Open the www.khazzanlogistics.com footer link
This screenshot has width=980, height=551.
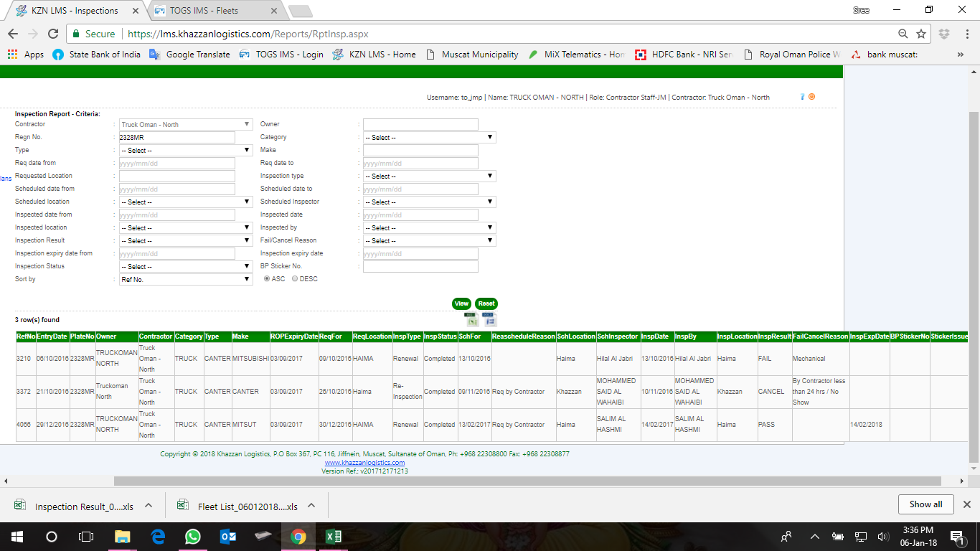click(364, 463)
